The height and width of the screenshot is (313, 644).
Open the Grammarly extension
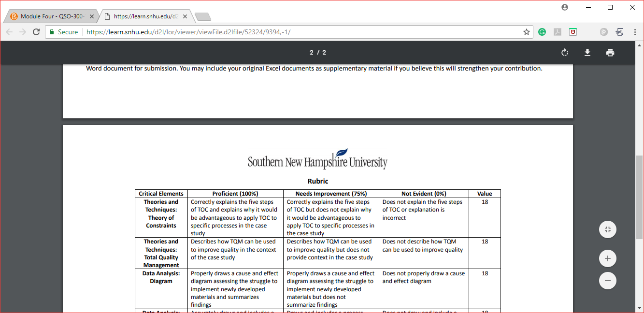click(x=542, y=32)
